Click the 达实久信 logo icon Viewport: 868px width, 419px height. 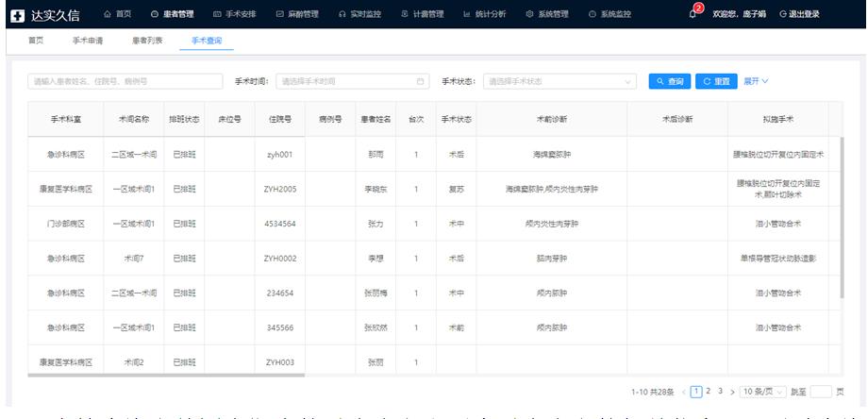pyautogui.click(x=17, y=14)
